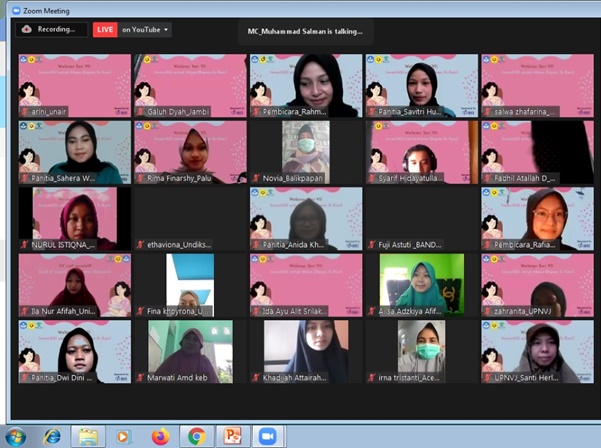Open Windows Start menu

[x=16, y=436]
